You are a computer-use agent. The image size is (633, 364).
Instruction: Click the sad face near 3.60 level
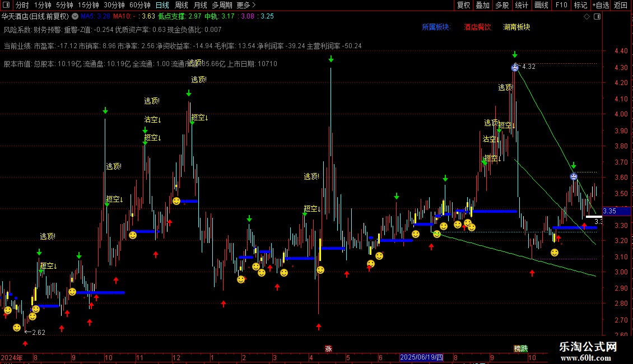(574, 176)
